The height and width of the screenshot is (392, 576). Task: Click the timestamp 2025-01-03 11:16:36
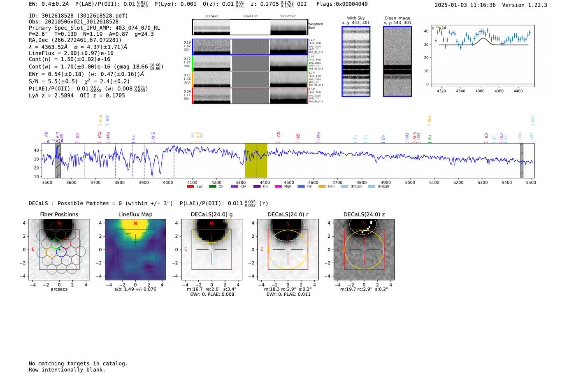[x=465, y=5]
